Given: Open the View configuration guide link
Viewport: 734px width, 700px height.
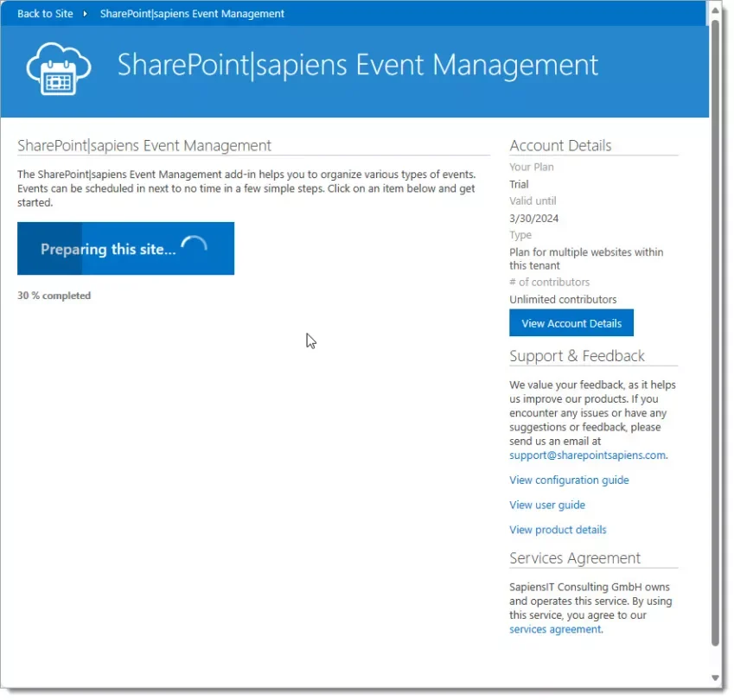Looking at the screenshot, I should click(x=569, y=480).
